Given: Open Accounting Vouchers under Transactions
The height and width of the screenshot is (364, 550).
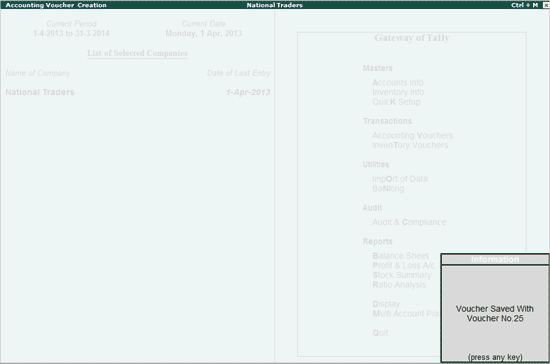Looking at the screenshot, I should (412, 135).
